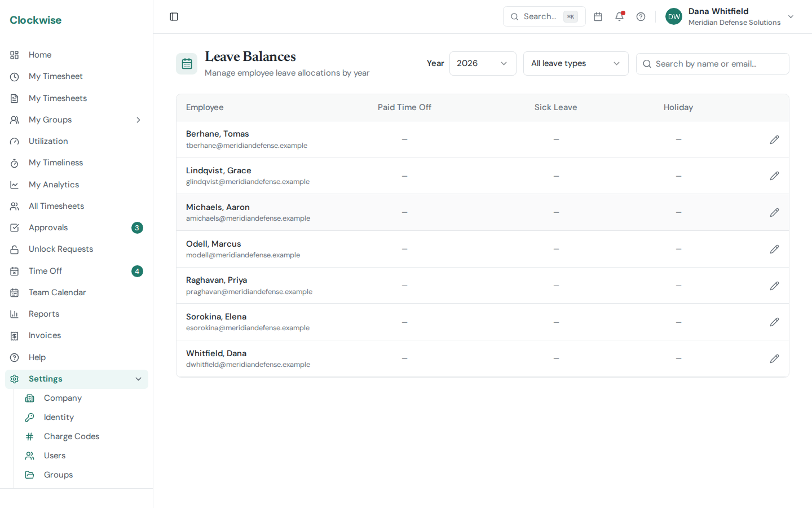The height and width of the screenshot is (508, 812).
Task: Click the Unlock Requests padlock icon
Action: [15, 249]
